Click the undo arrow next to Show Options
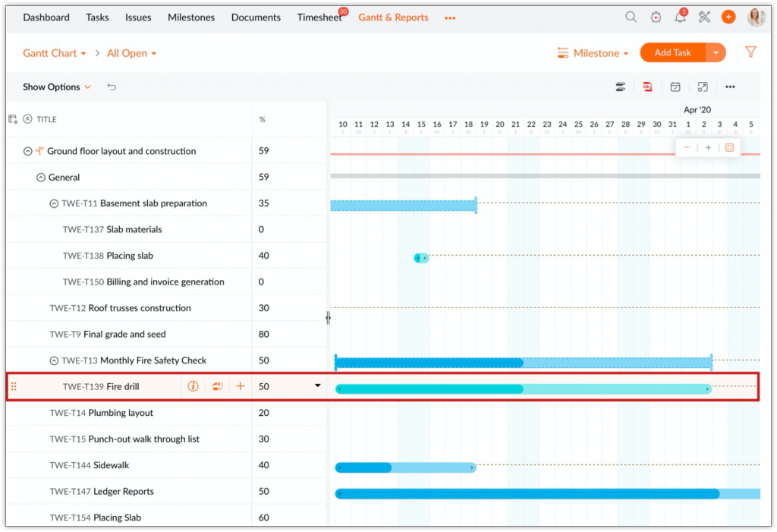 coord(112,87)
